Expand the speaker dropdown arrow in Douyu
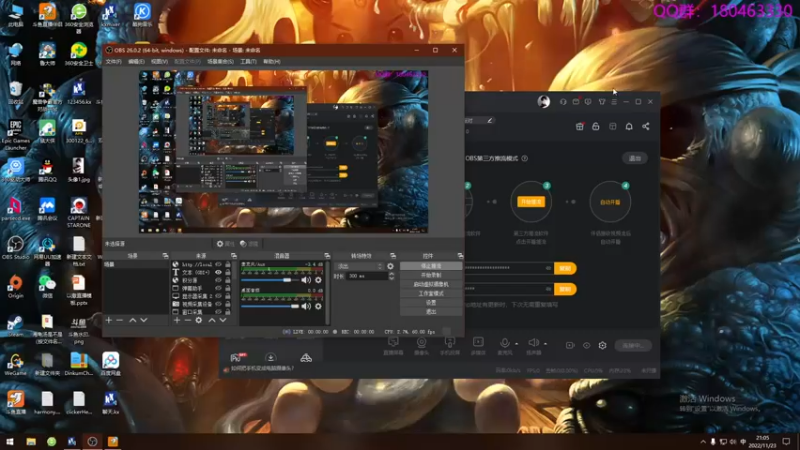800x450 pixels. (545, 344)
